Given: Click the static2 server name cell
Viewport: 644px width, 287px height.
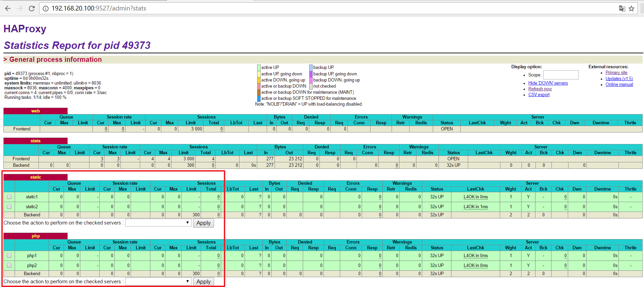Looking at the screenshot, I should (32, 207).
